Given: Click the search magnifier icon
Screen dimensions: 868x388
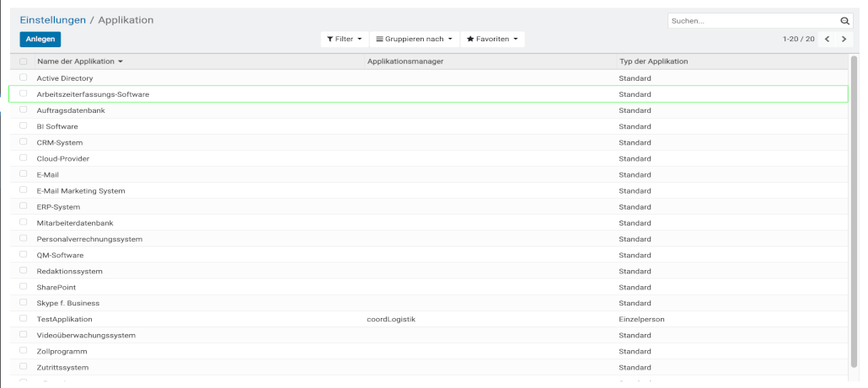Looking at the screenshot, I should click(x=844, y=21).
